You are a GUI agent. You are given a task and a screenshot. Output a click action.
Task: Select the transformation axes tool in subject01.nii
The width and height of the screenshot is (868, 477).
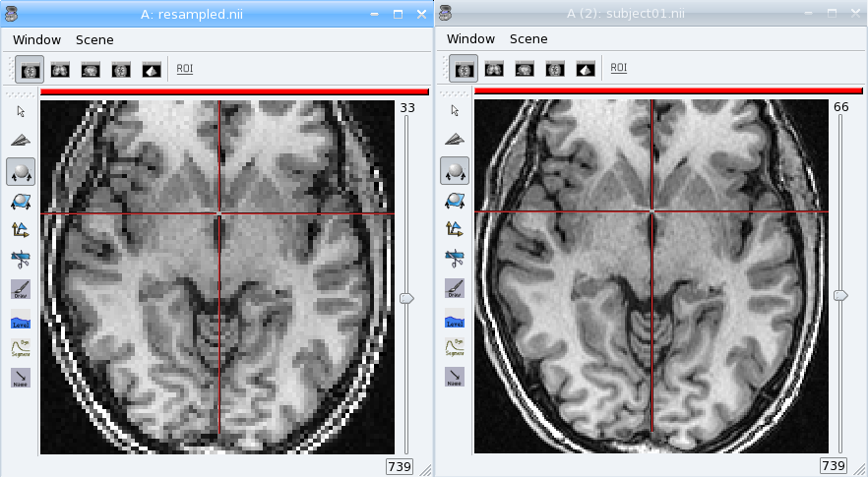[455, 229]
